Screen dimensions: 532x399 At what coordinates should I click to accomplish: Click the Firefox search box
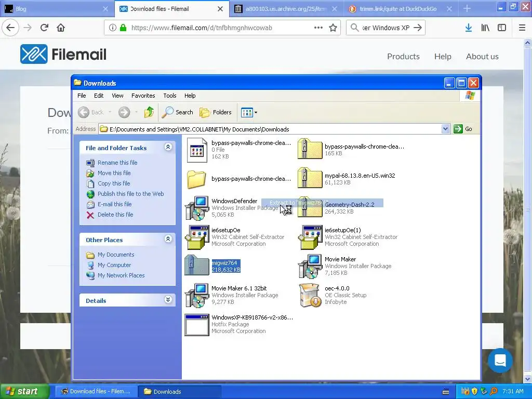pyautogui.click(x=386, y=28)
